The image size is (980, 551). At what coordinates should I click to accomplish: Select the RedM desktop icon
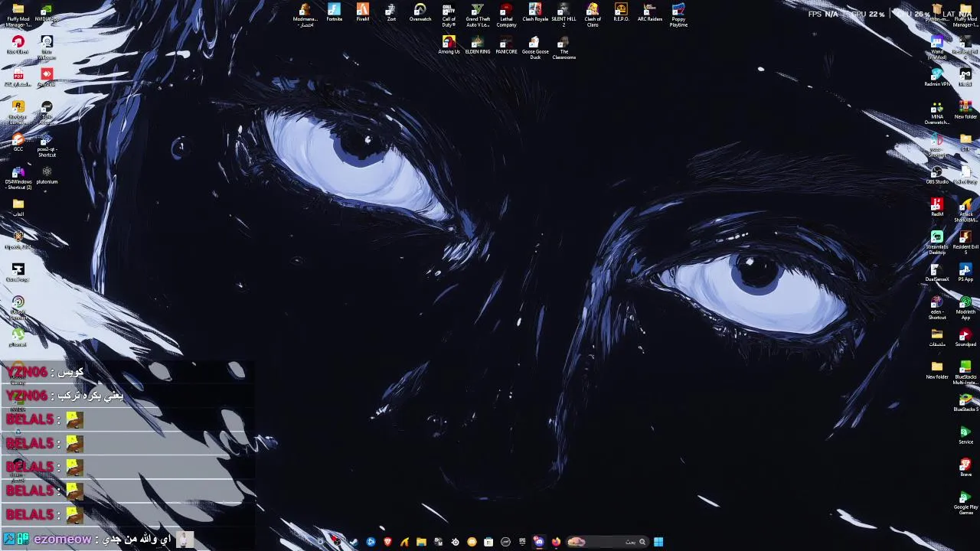937,207
